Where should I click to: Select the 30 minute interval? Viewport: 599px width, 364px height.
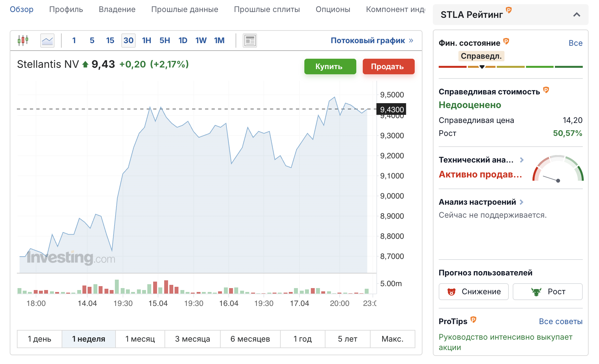(128, 41)
